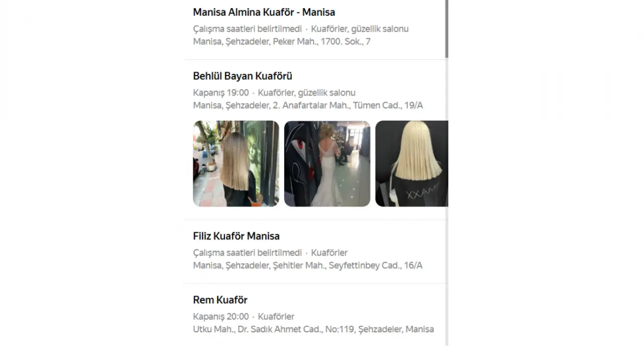Click 'Kuaförler, güzellik salonu' category under Almina

click(x=360, y=29)
